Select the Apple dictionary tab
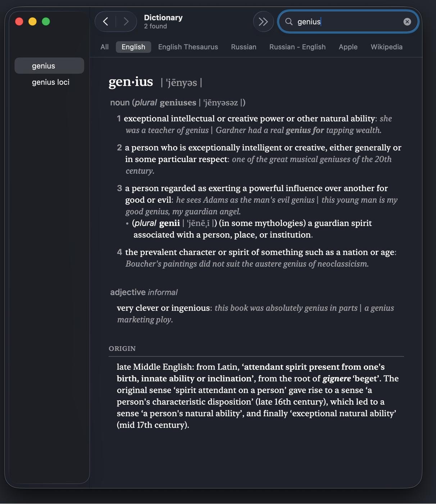This screenshot has width=436, height=504. click(348, 47)
